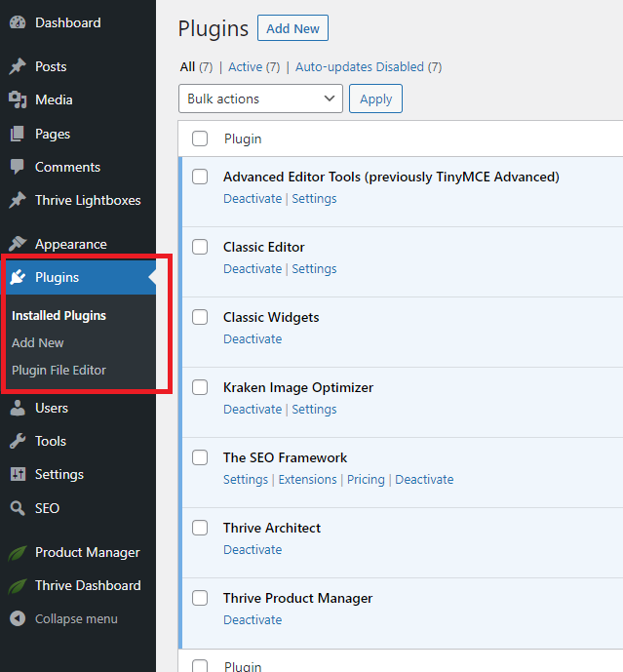Open Thrive Lightboxes menu item

88,200
